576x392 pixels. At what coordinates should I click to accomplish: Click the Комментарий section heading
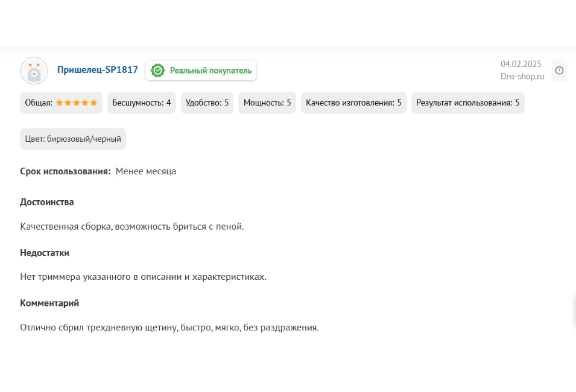[x=49, y=303]
